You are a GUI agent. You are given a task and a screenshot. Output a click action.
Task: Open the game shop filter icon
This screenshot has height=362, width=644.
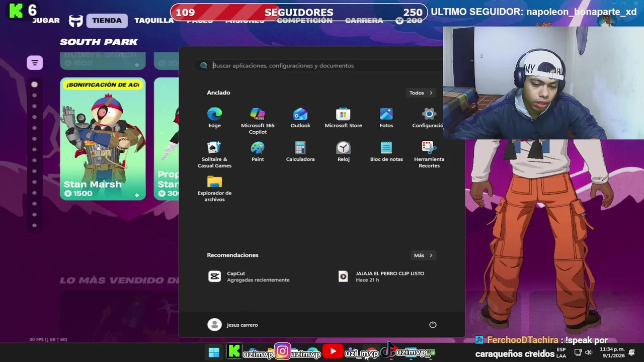pos(35,63)
